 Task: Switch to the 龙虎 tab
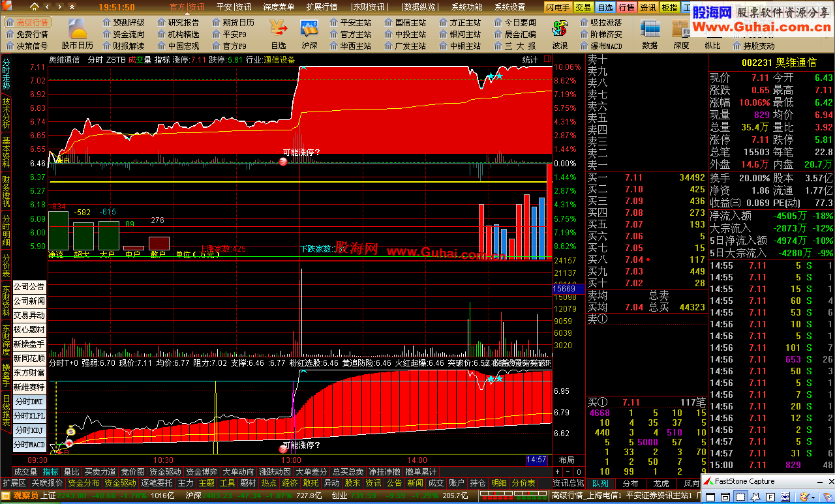(661, 483)
